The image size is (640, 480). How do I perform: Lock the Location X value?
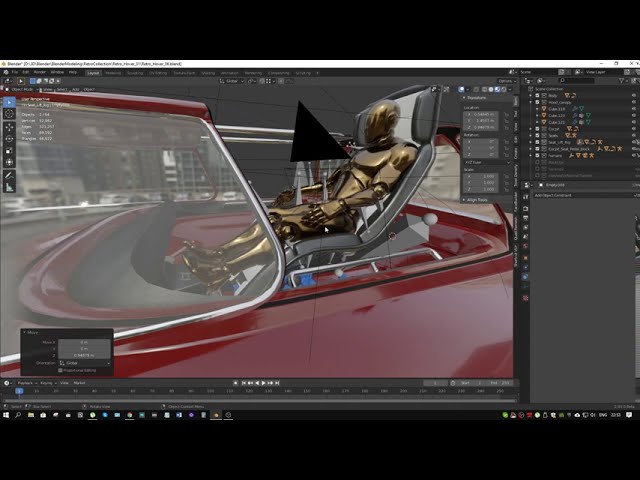click(x=506, y=115)
